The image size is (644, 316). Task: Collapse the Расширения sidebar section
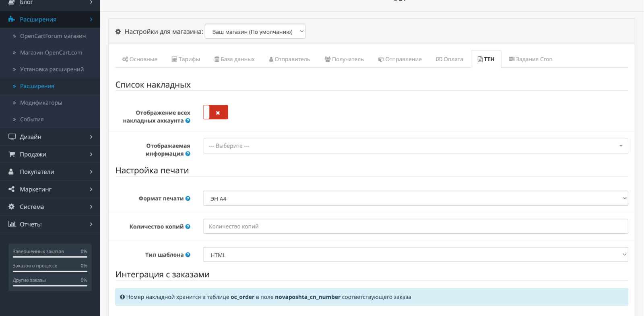(x=50, y=19)
